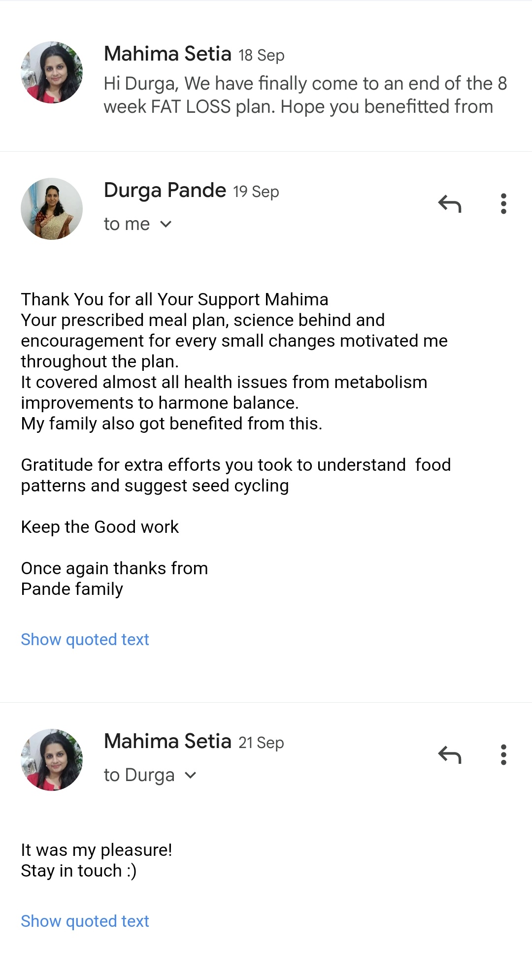Click the 19 Sep date label
This screenshot has height=980, width=532.
pos(256,192)
